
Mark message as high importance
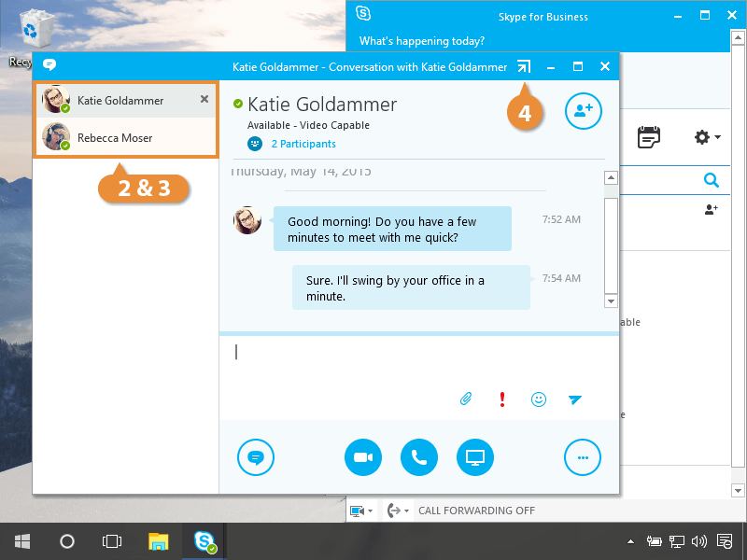(502, 399)
